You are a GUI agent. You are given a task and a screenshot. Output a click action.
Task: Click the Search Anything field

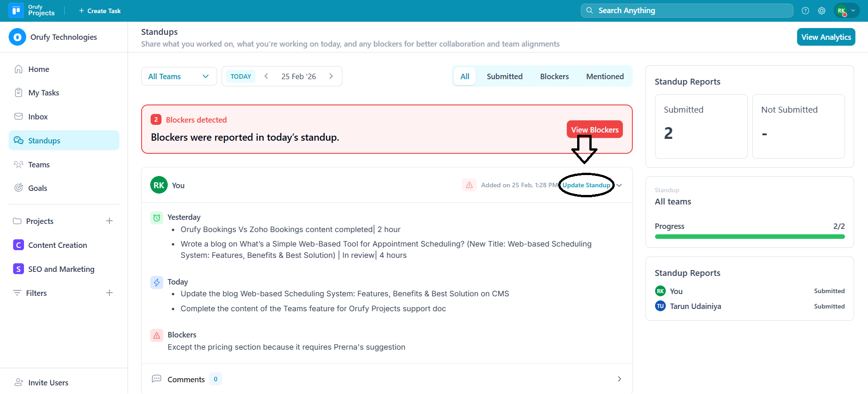click(687, 10)
